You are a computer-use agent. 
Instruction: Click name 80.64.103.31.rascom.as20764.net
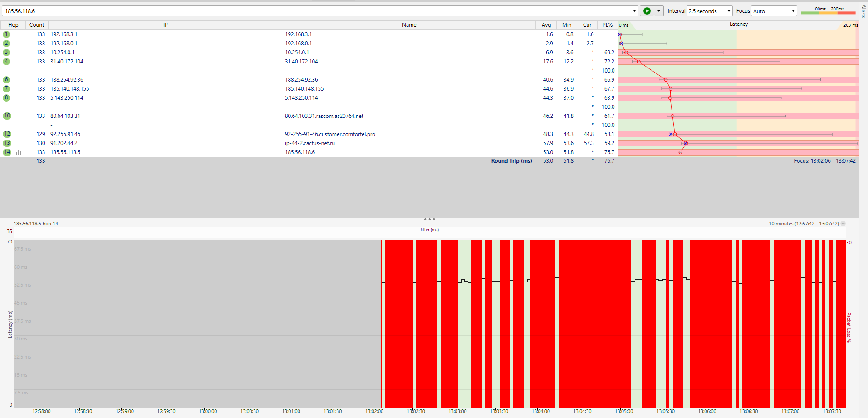coord(324,116)
